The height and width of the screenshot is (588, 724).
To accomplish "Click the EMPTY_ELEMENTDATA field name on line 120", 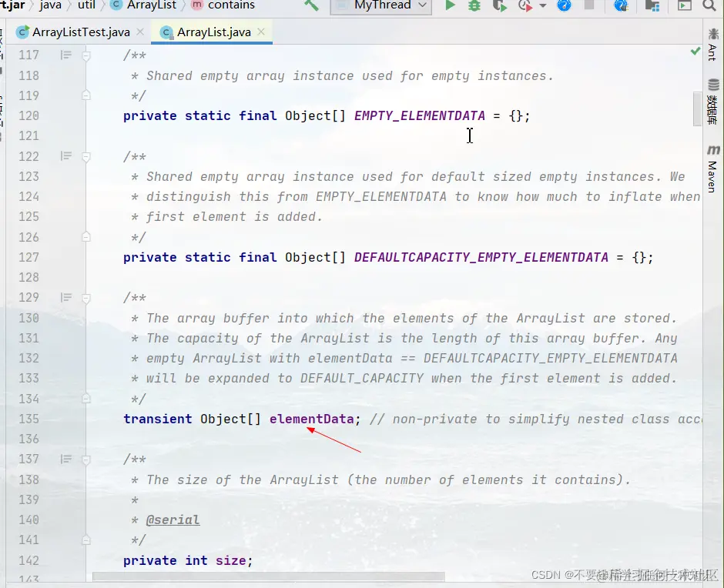I will [420, 116].
